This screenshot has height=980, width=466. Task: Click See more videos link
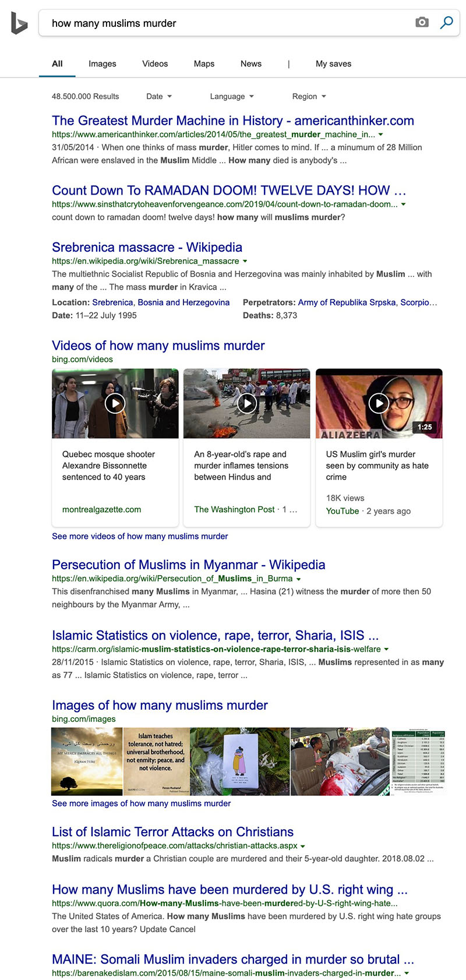pos(140,536)
